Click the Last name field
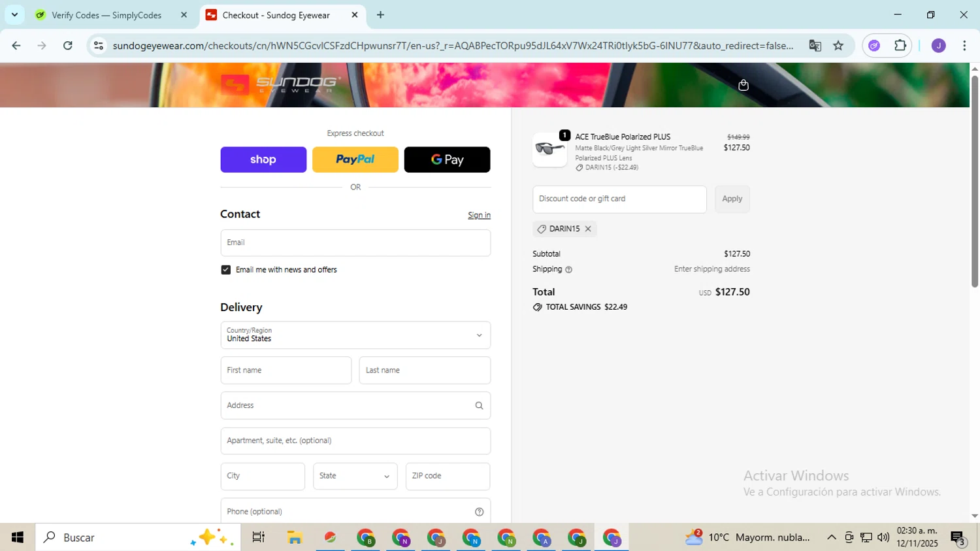The image size is (980, 551). (425, 371)
